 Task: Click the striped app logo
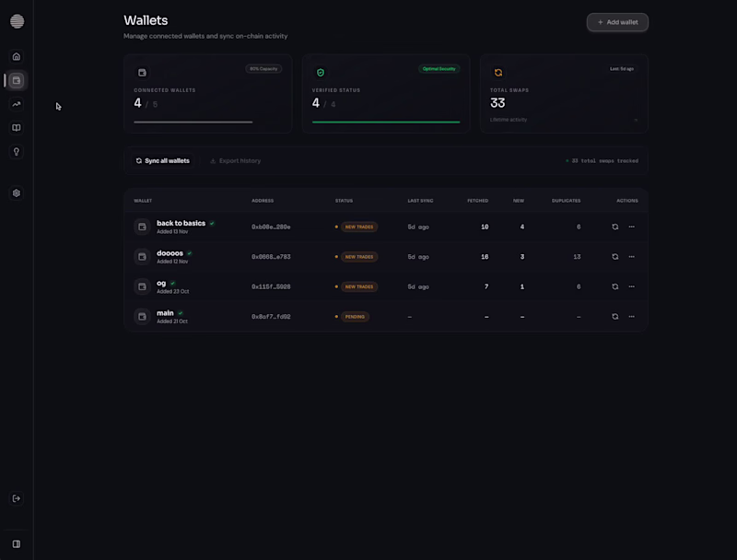pos(17,21)
